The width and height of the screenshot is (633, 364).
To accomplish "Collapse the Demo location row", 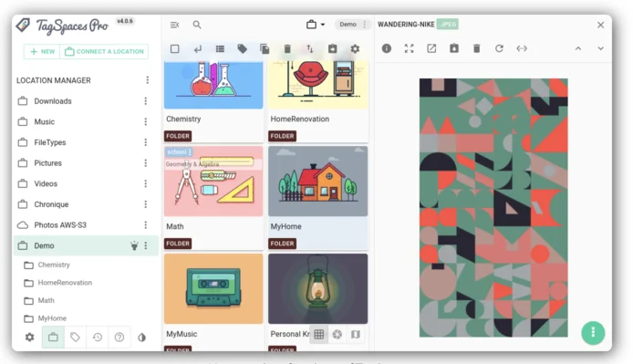I will point(86,245).
